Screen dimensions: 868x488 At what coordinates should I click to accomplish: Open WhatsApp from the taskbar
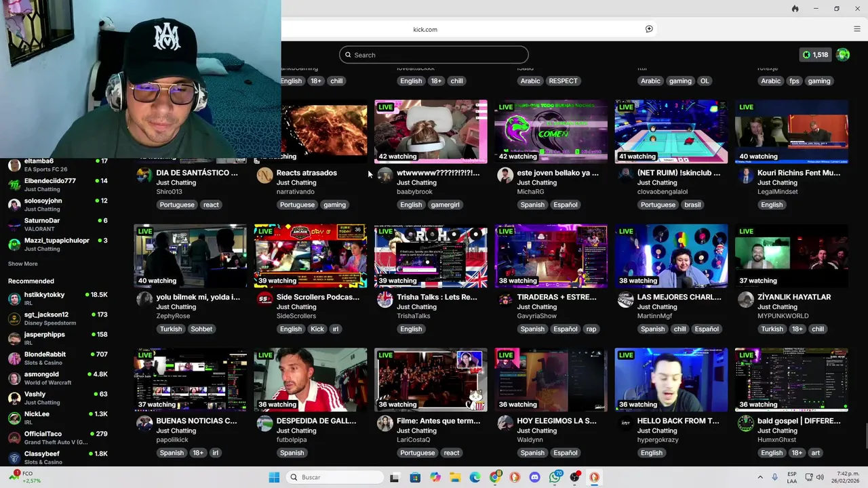point(555,477)
